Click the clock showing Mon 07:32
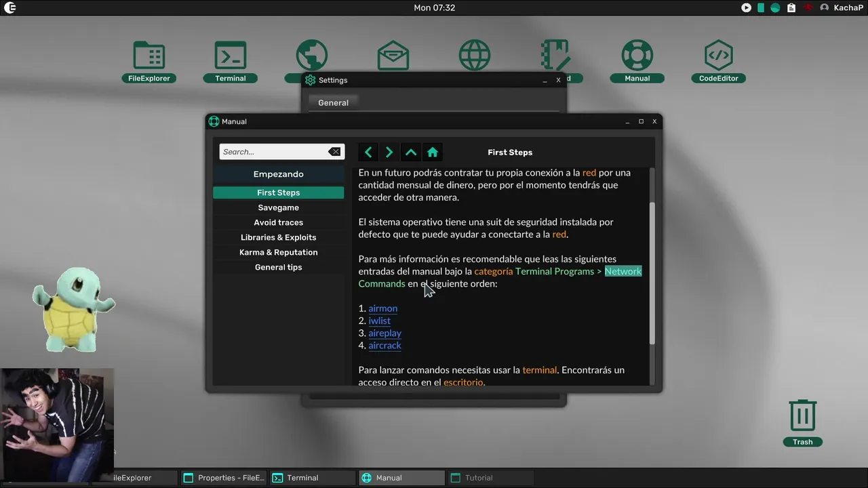The image size is (868, 488). click(434, 7)
